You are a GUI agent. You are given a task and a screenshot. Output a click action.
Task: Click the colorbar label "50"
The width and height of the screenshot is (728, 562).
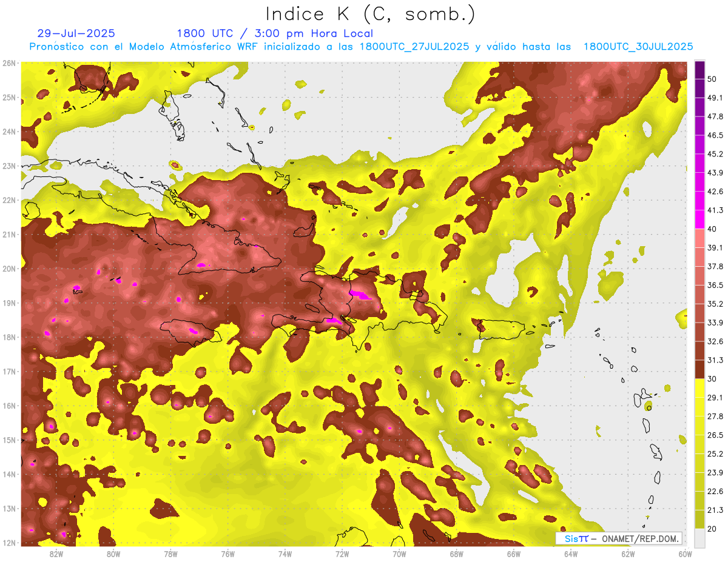(713, 79)
